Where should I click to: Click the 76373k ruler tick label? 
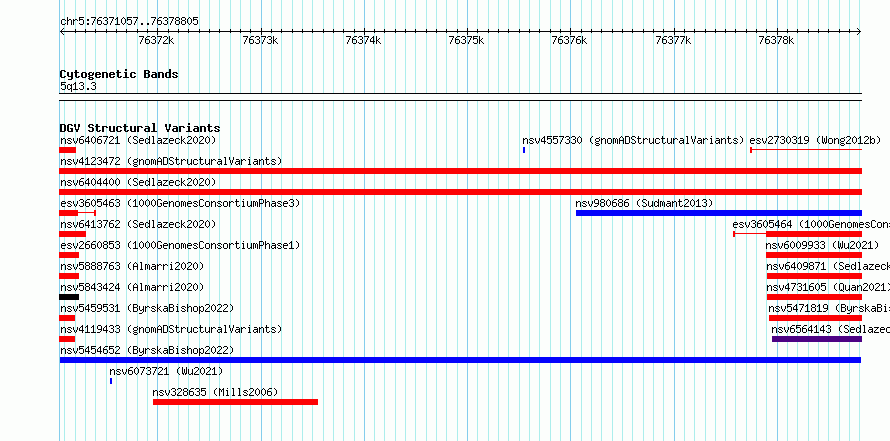[x=260, y=40]
